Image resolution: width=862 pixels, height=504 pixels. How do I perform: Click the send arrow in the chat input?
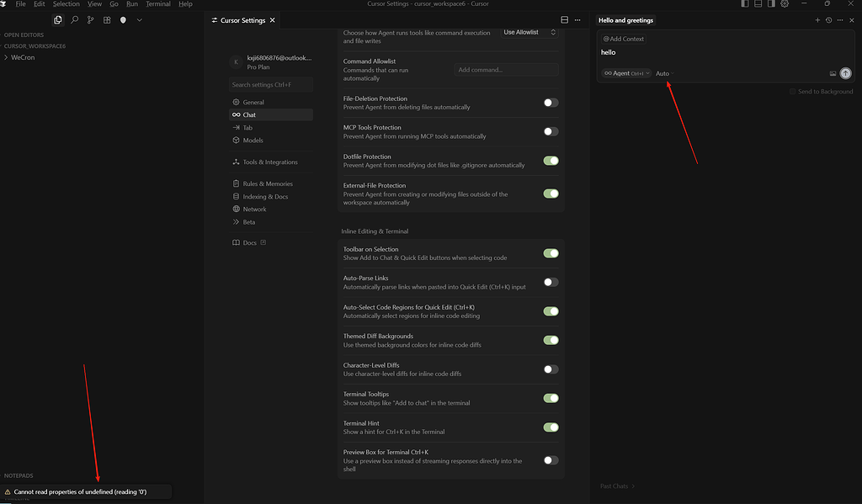[845, 73]
